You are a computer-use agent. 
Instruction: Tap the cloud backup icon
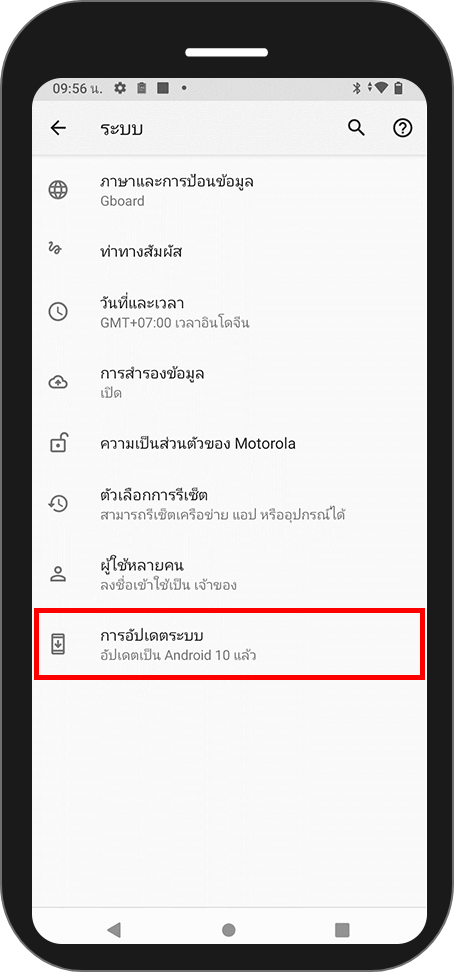58,382
